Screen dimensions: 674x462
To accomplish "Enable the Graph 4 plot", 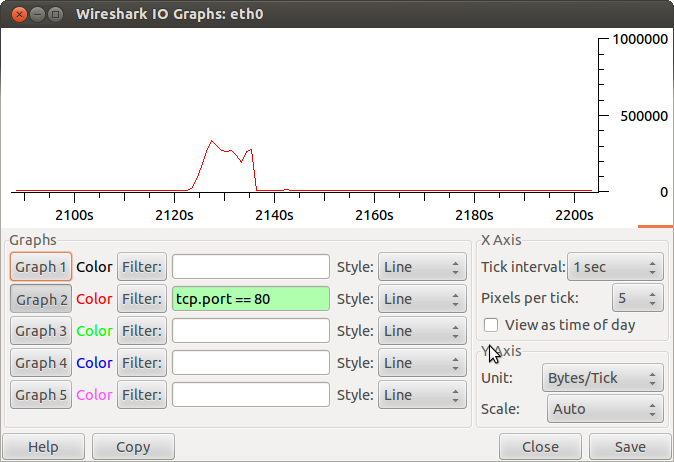I will [x=41, y=363].
